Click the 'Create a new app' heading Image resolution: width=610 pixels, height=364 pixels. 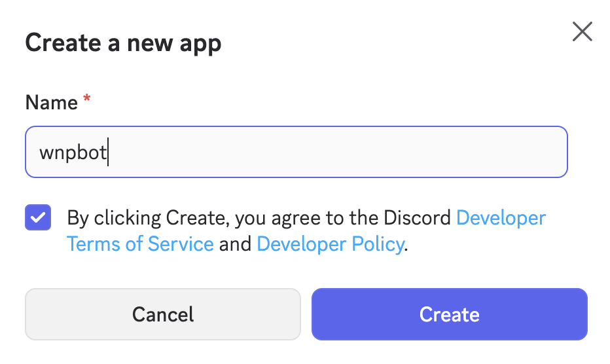point(123,43)
